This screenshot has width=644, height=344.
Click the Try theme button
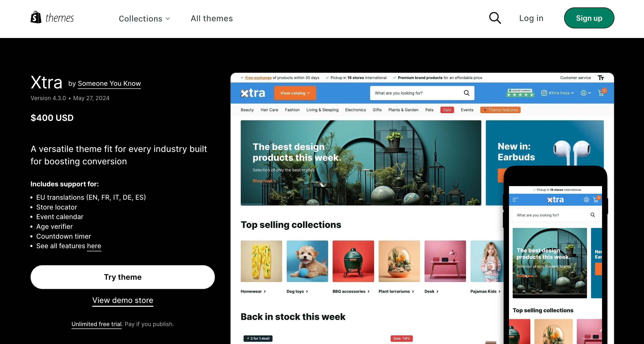pos(123,277)
